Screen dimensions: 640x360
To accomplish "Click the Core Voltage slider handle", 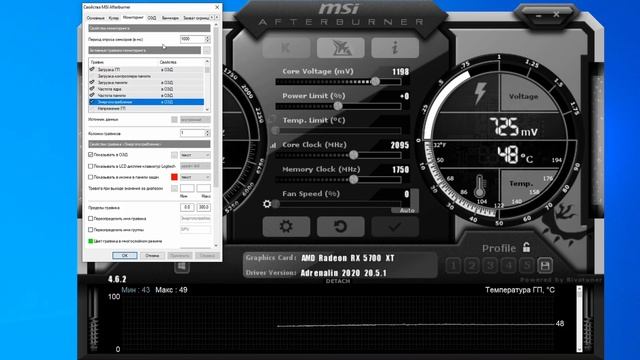I will tap(375, 82).
